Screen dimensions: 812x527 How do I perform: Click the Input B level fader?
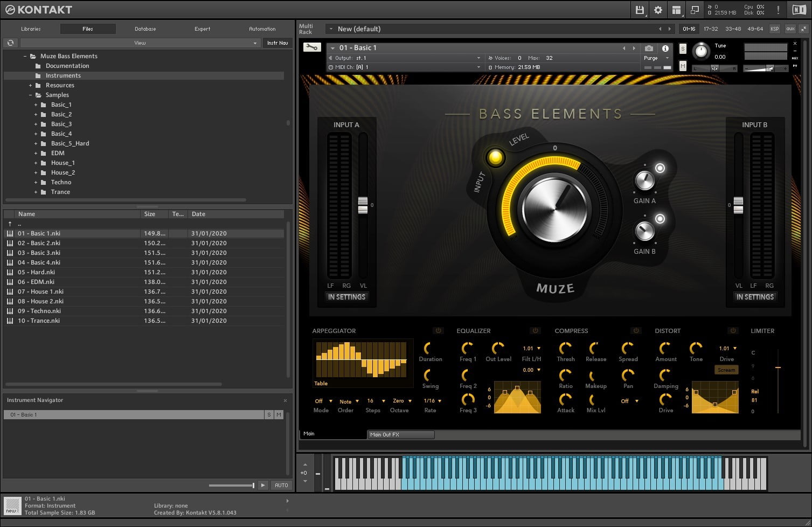[x=738, y=205]
